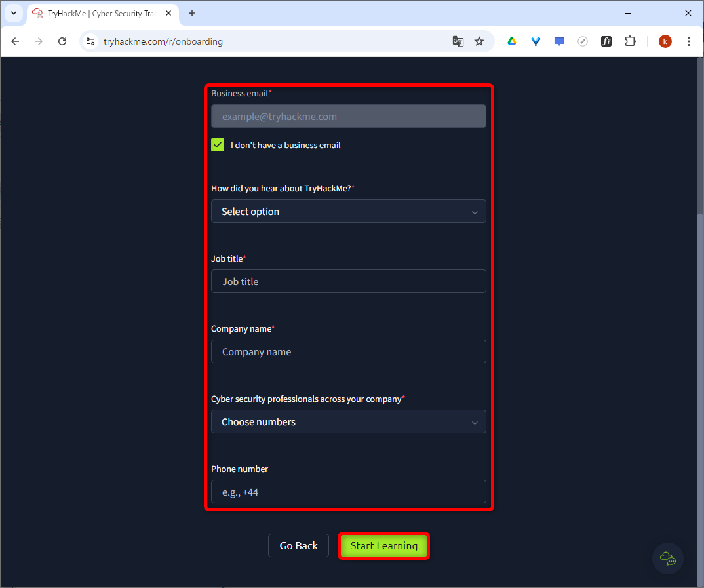Open site information icon in address bar
Image resolution: width=704 pixels, height=588 pixels.
tap(90, 41)
